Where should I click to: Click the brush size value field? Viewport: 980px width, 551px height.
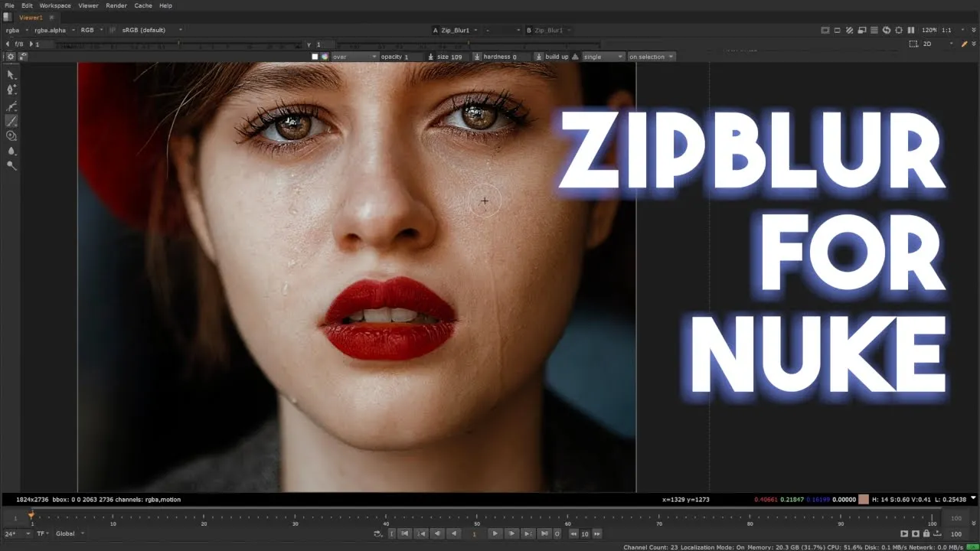click(x=460, y=57)
